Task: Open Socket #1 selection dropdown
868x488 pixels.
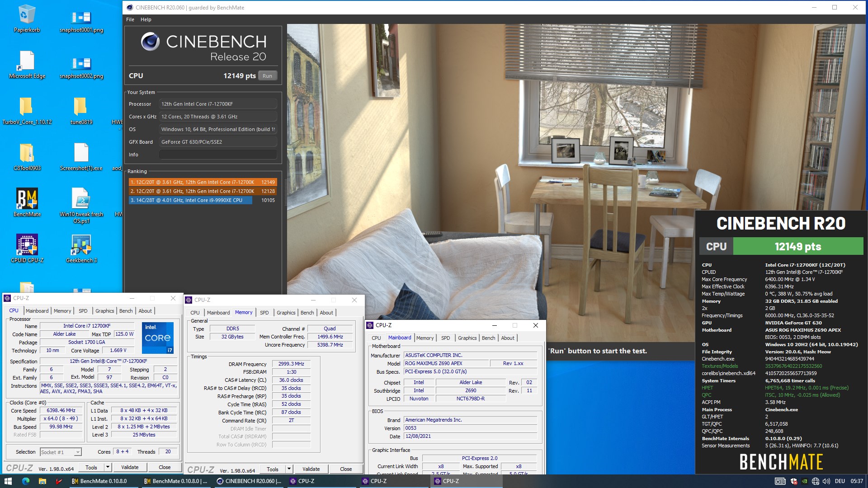Action: [61, 452]
